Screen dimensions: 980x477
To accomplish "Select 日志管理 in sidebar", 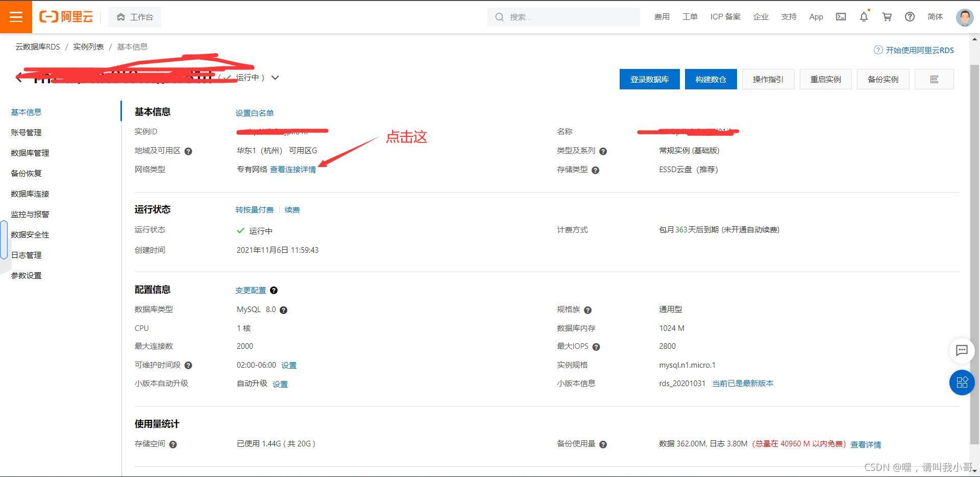I will point(27,255).
